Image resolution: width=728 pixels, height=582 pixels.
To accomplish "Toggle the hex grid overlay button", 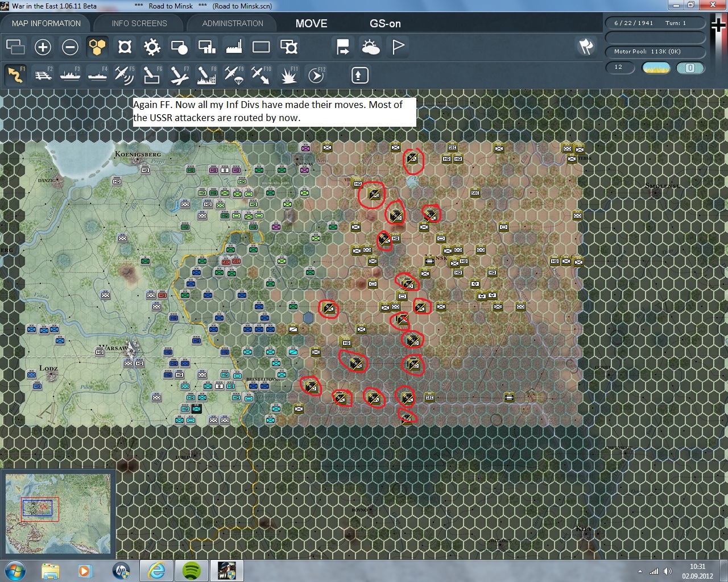I will 97,47.
